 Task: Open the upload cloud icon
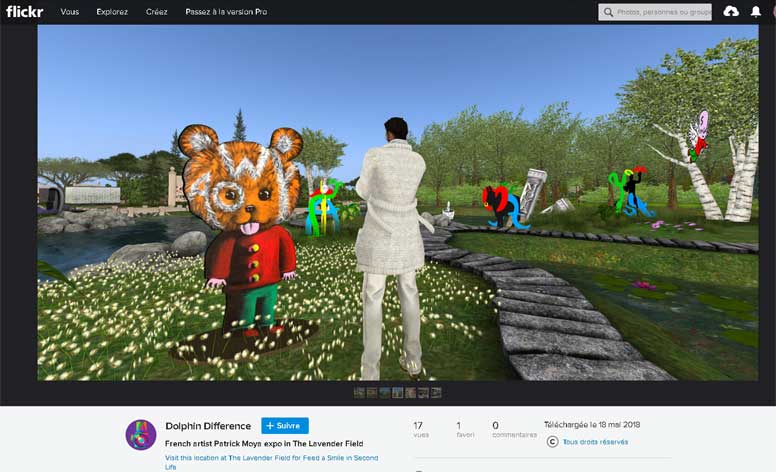tap(731, 12)
